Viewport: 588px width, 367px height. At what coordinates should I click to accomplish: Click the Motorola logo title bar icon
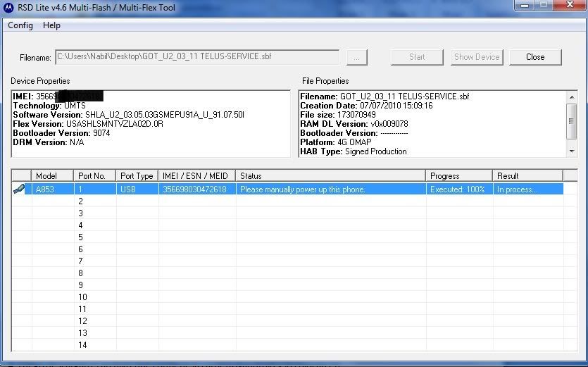[8, 8]
